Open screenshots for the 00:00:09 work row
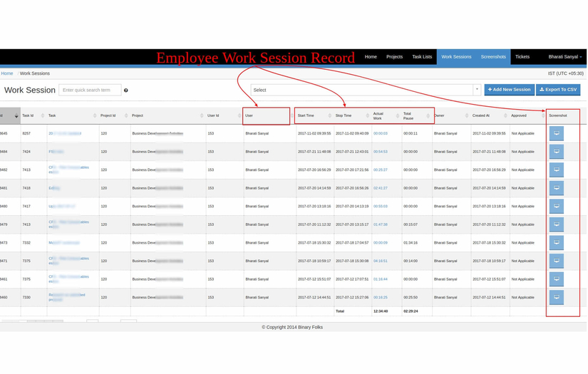 tap(556, 243)
